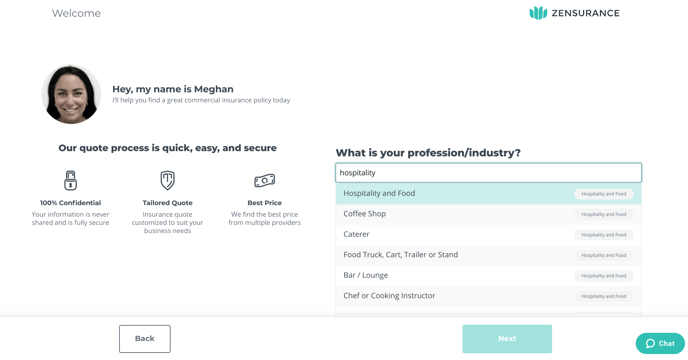
Task: Click the category tag beside Bar / Lounge
Action: pos(604,276)
